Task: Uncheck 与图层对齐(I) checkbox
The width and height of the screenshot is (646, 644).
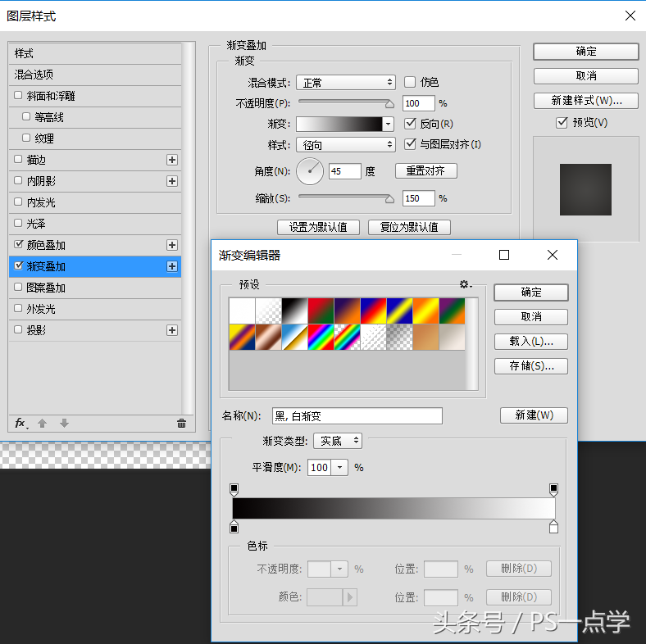Action: coord(411,143)
